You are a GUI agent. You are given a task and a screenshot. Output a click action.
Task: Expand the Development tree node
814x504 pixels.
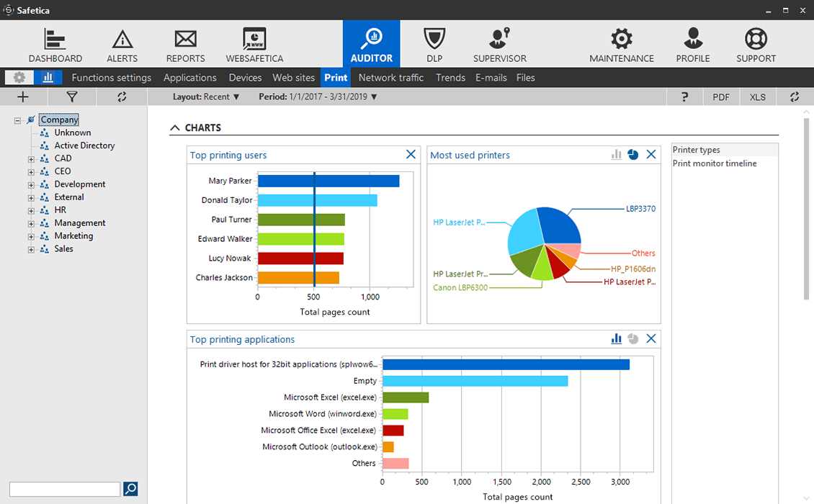[x=31, y=185]
